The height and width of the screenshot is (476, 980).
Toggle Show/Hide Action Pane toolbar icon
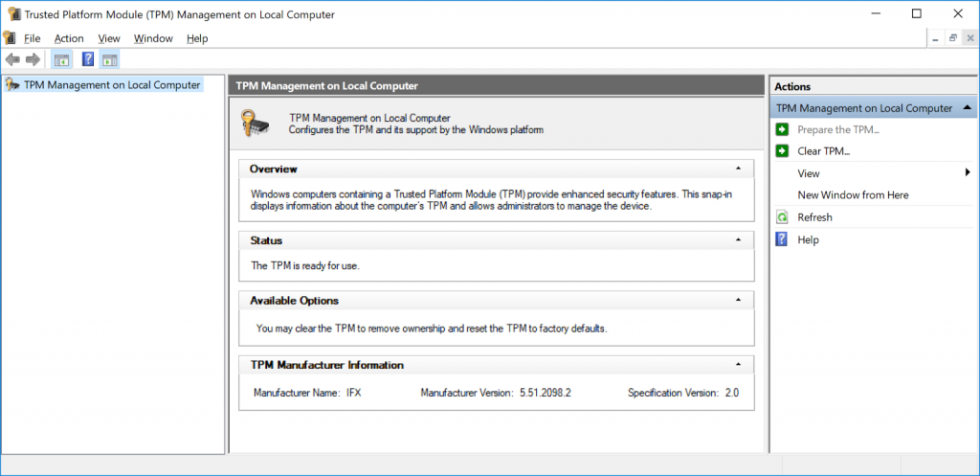[109, 60]
